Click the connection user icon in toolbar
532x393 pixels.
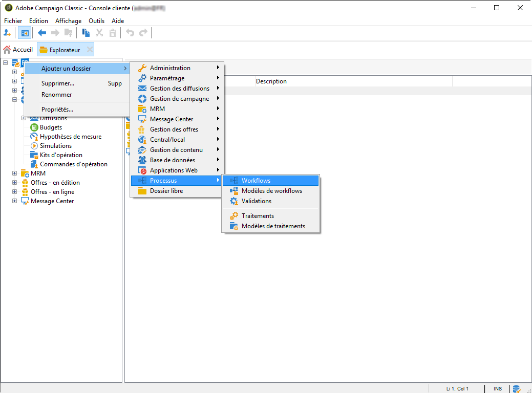7,33
